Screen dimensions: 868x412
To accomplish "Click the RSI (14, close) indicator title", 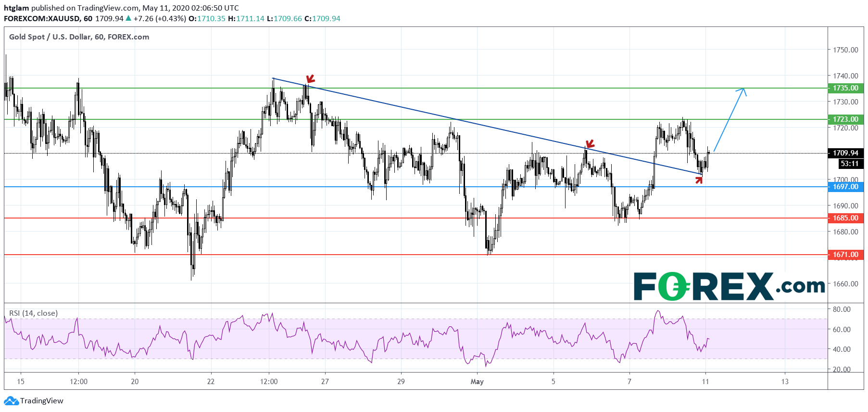I will coord(33,313).
